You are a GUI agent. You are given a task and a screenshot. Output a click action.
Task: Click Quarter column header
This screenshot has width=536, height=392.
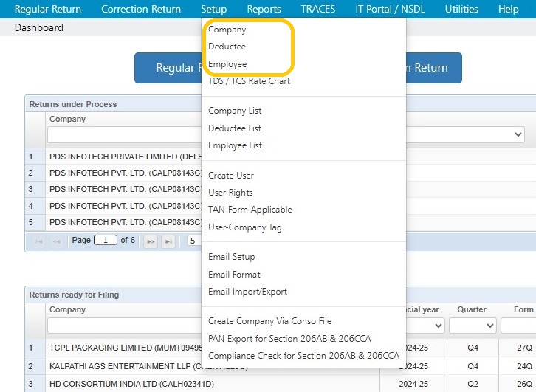pos(472,309)
